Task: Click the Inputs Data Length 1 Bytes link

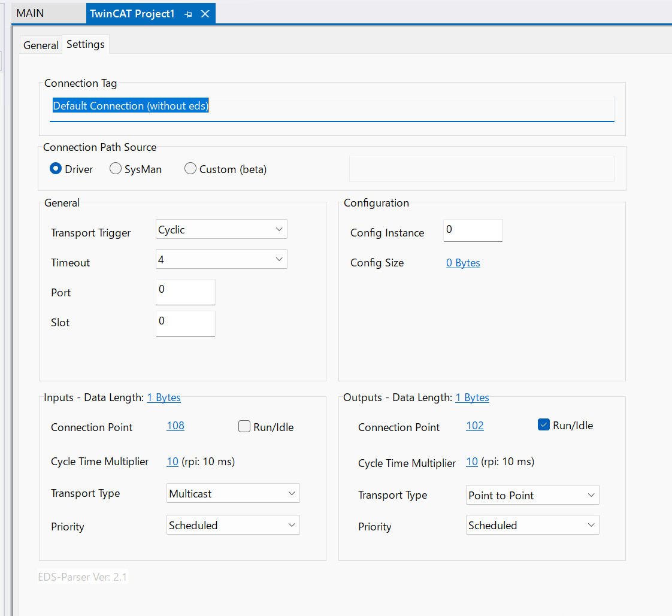Action: [x=164, y=397]
